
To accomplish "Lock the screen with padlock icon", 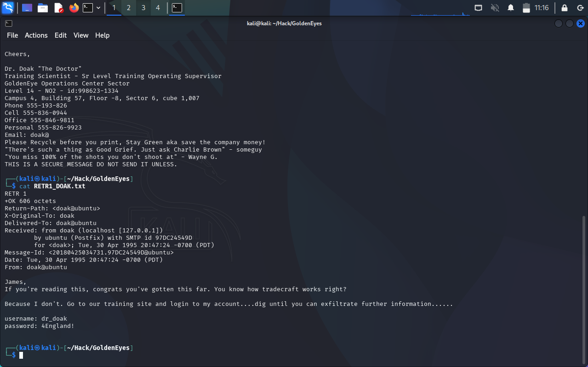I will pos(565,8).
